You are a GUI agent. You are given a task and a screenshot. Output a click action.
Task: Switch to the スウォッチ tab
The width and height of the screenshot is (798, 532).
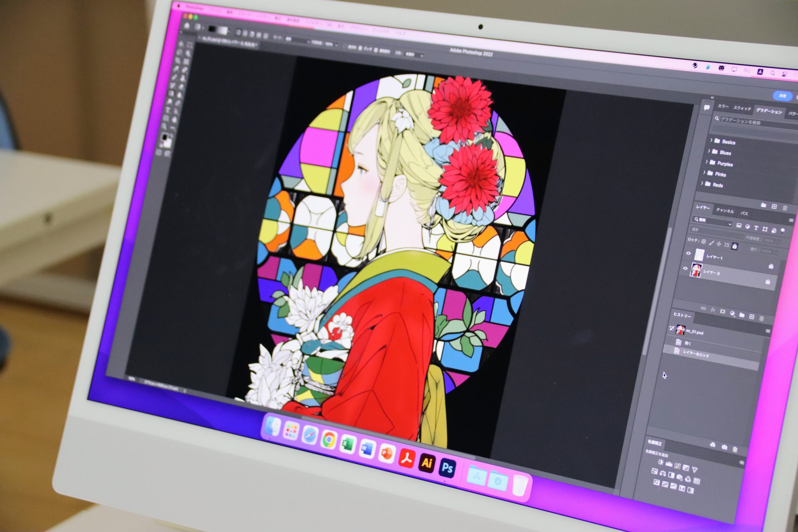[742, 108]
